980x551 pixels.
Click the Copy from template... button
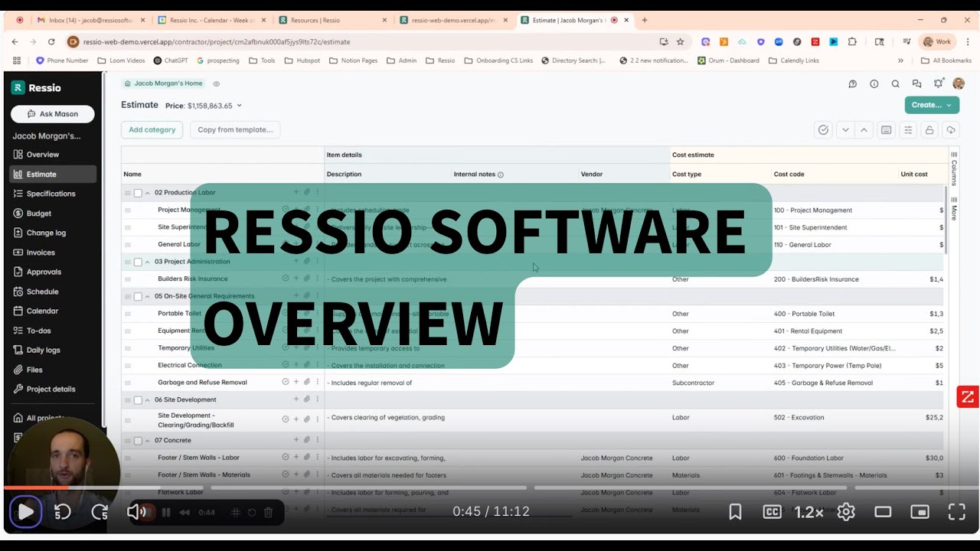(235, 130)
